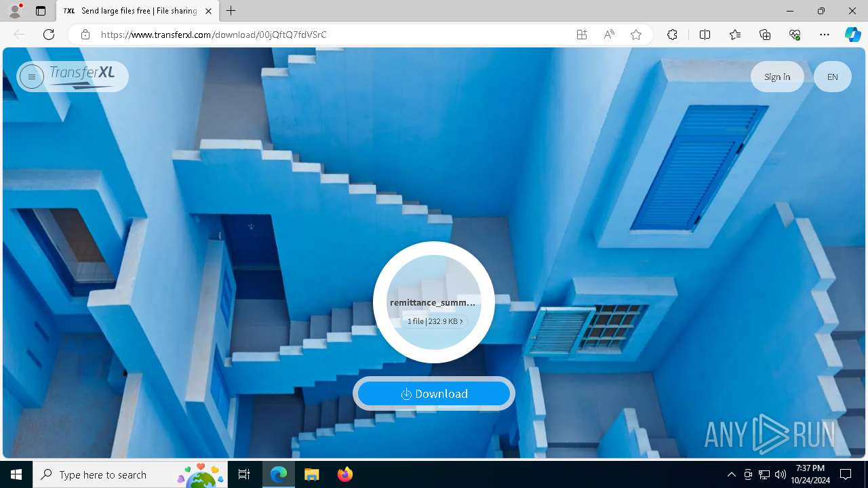868x488 pixels.
Task: Open the Favorites list
Action: [x=735, y=35]
